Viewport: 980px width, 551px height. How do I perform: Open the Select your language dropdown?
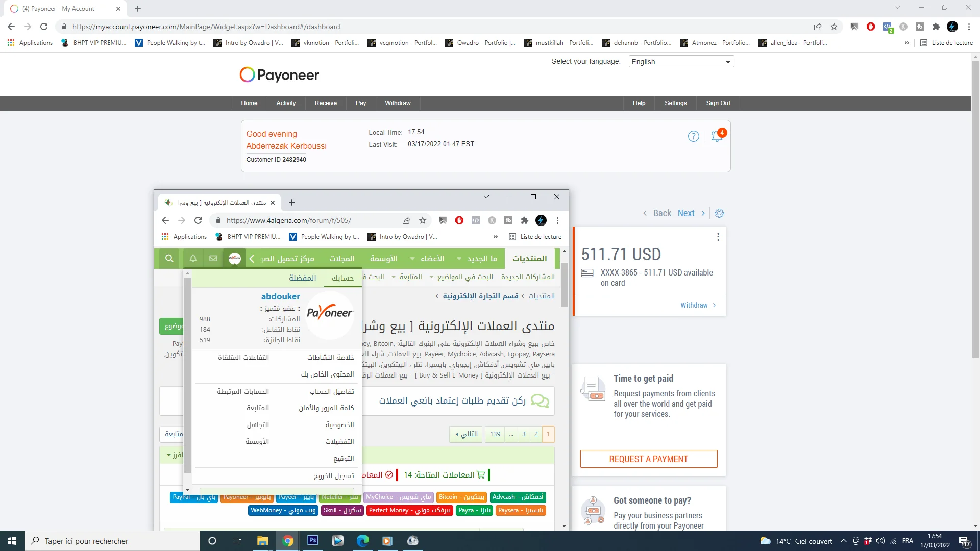[681, 62]
